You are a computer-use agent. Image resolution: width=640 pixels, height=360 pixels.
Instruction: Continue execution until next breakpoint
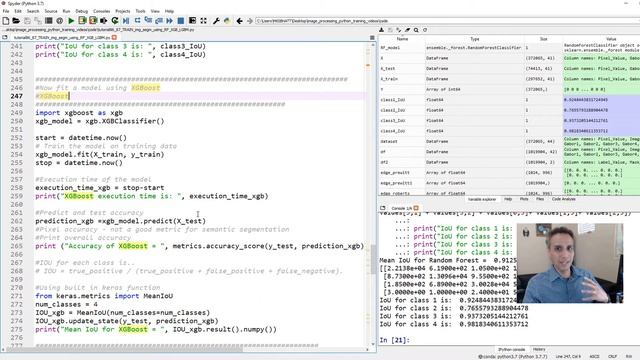click(x=169, y=20)
